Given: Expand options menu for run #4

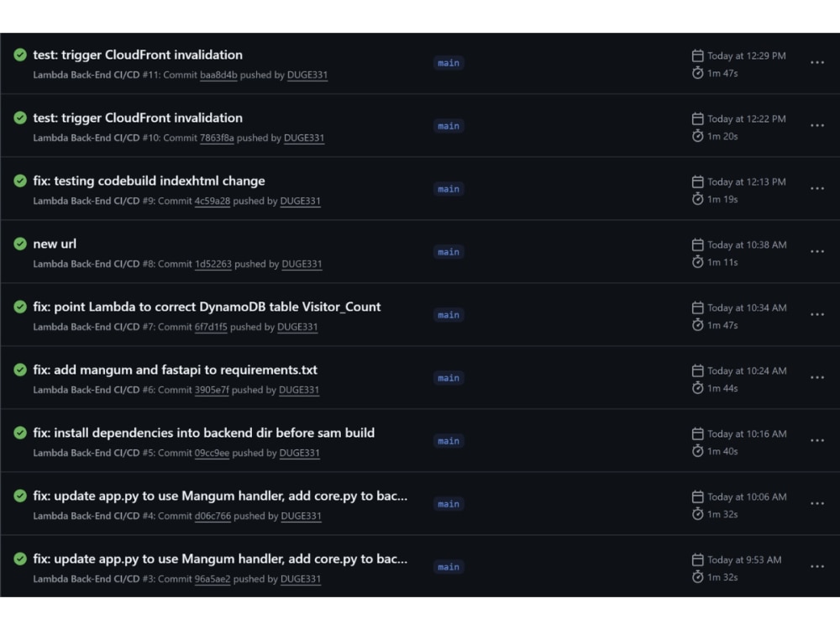Looking at the screenshot, I should coord(817,503).
